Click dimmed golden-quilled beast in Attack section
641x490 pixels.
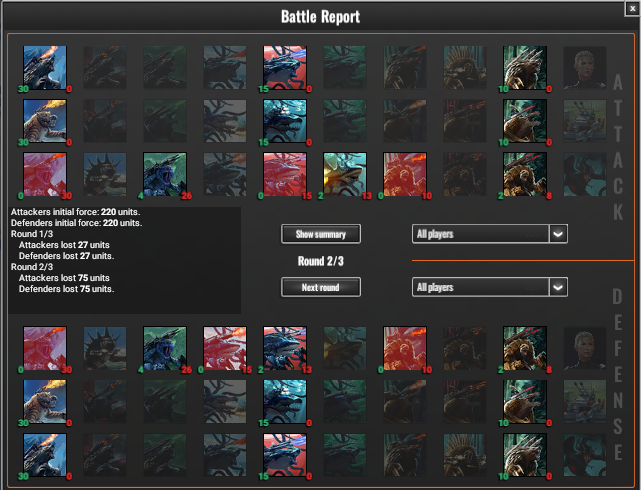click(465, 68)
